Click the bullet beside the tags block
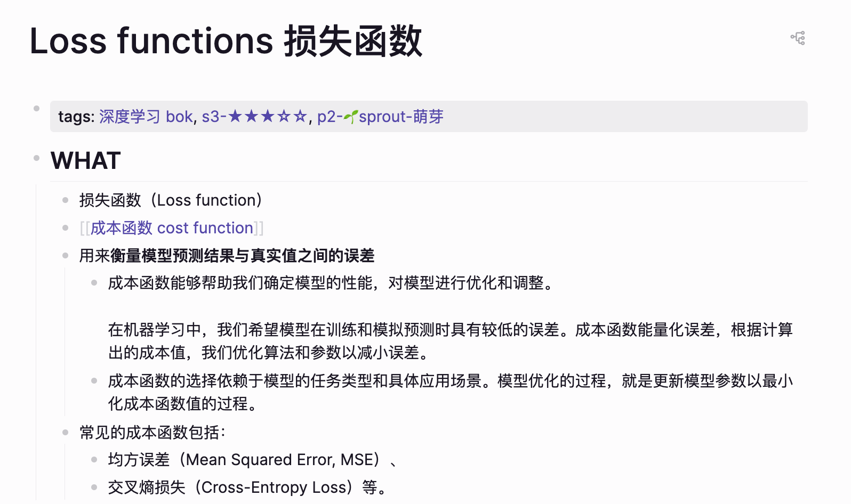The width and height of the screenshot is (851, 504). pyautogui.click(x=36, y=109)
